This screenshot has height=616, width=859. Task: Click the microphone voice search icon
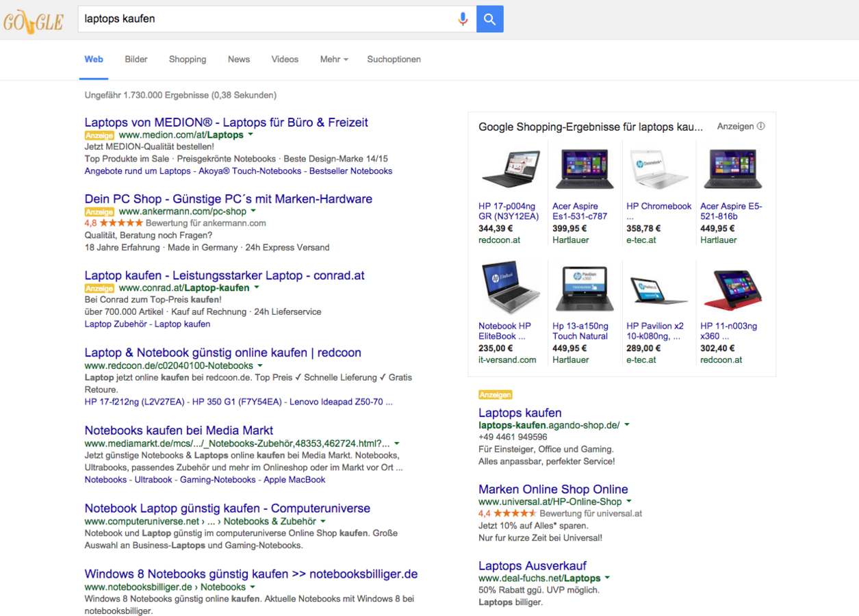(x=463, y=19)
